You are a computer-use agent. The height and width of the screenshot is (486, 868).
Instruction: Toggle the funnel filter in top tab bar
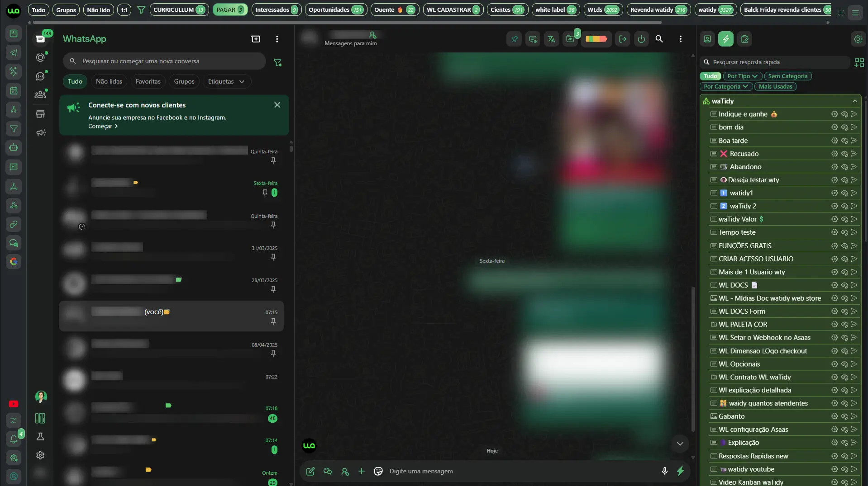click(x=141, y=9)
